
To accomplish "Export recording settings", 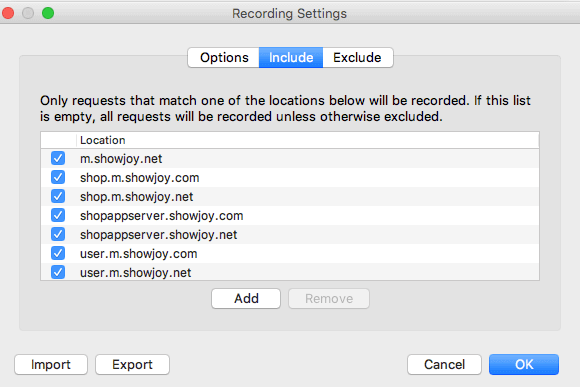I will [x=132, y=364].
